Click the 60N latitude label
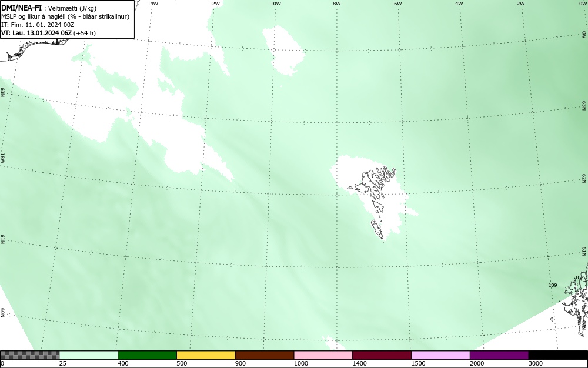The image size is (588, 368). tap(2, 313)
